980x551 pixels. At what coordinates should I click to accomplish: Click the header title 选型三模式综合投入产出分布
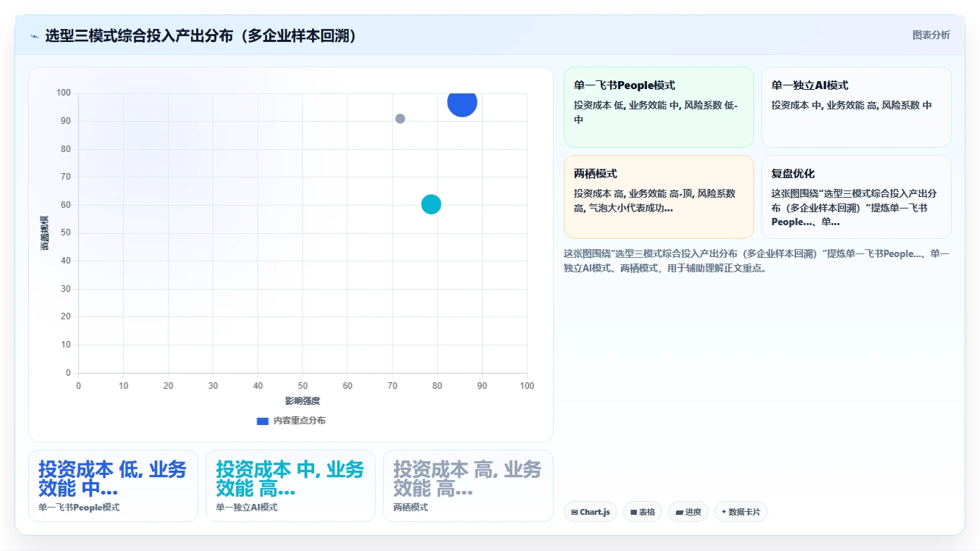tap(201, 36)
